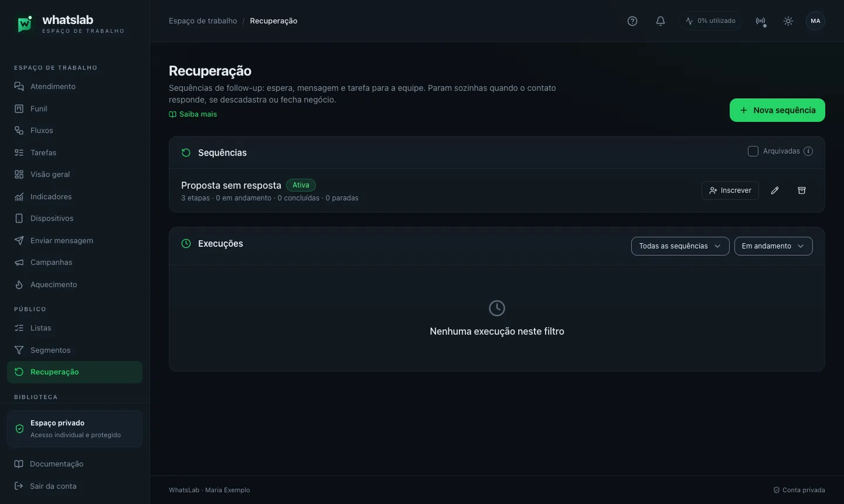The width and height of the screenshot is (844, 504).
Task: Open Dispositivos in sidebar
Action: (x=74, y=219)
